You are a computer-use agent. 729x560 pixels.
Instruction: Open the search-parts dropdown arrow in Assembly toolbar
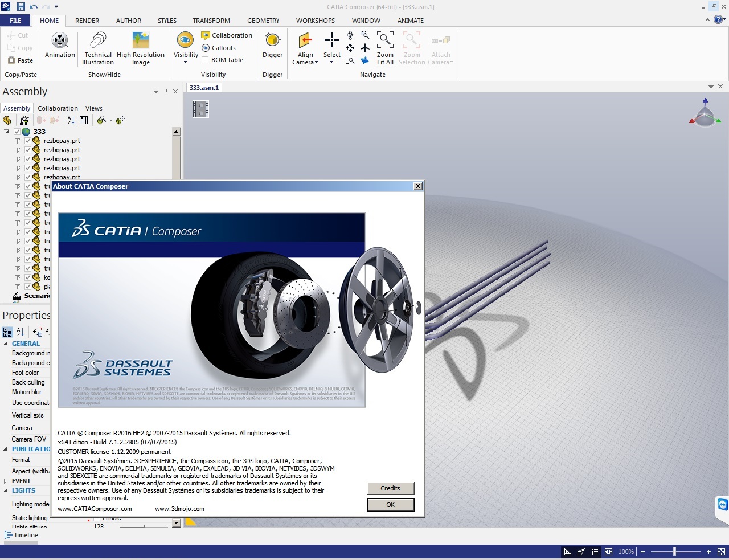pos(111,121)
